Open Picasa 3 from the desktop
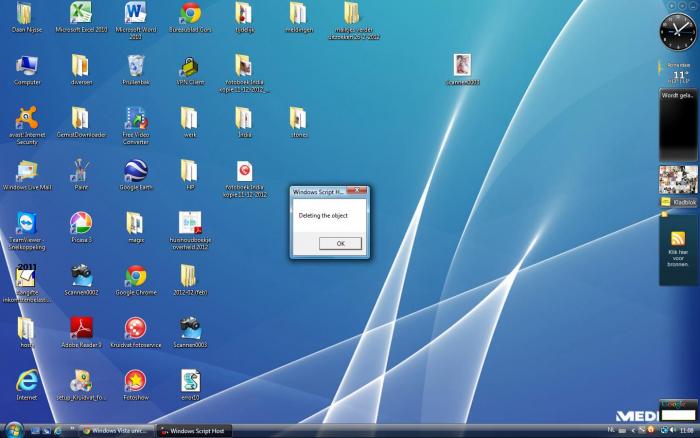Viewport: 700px width, 438px height. [x=81, y=222]
